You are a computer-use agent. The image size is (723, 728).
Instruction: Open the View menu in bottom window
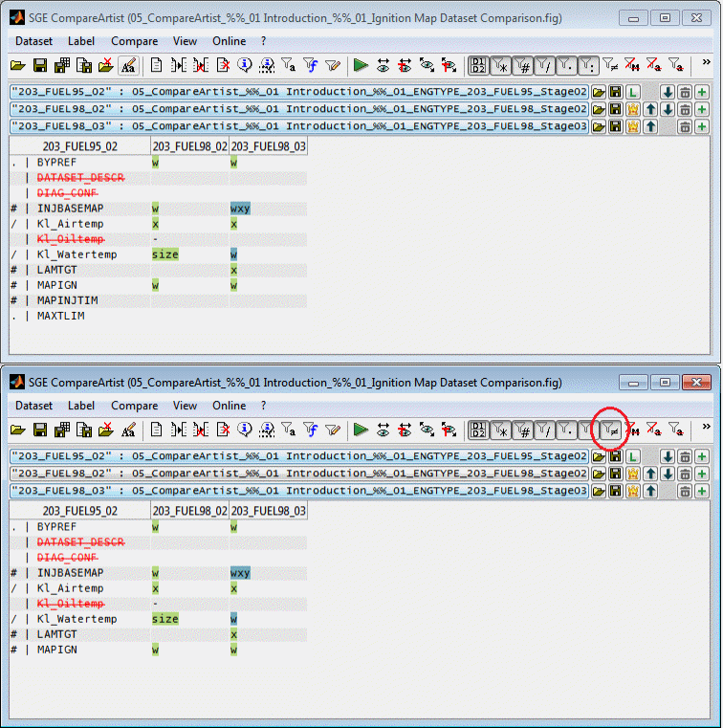coord(186,406)
